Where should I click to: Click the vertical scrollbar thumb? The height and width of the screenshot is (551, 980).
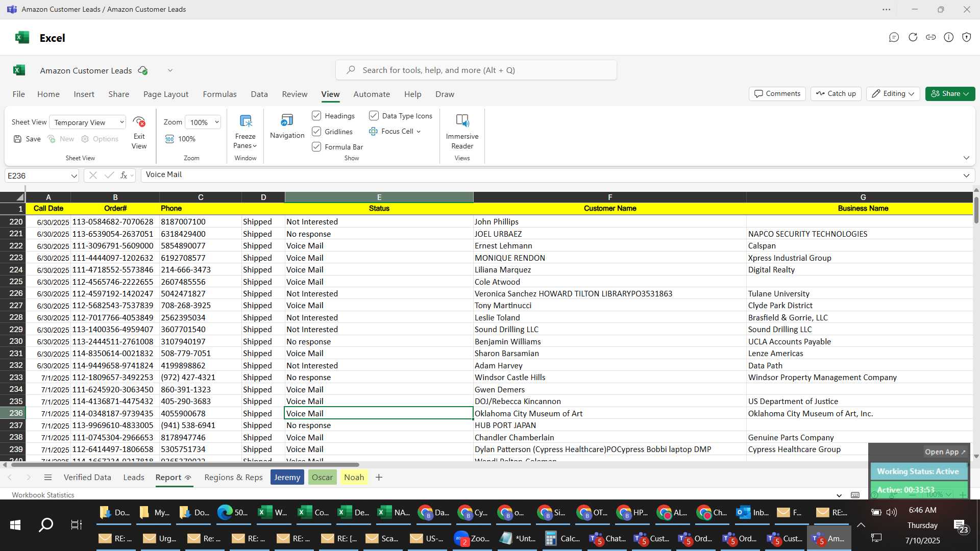click(976, 209)
